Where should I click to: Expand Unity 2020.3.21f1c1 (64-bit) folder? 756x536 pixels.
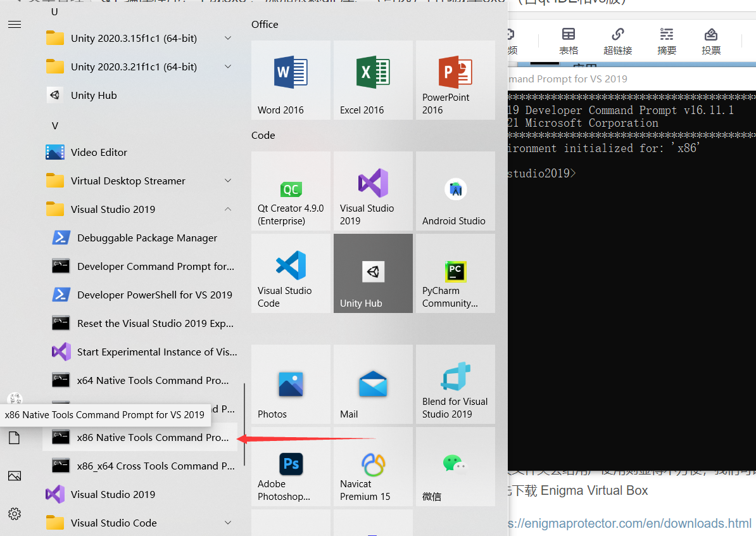140,67
